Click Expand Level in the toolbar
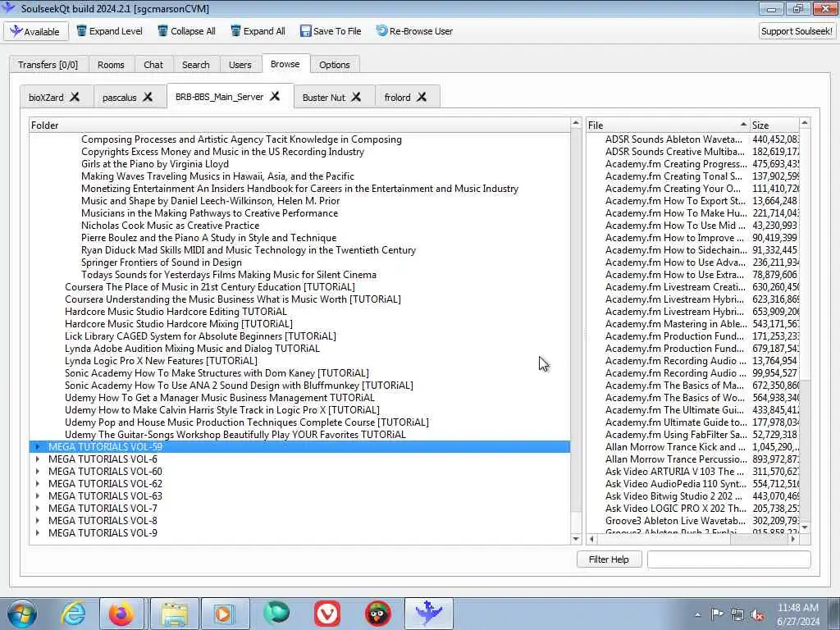 click(109, 31)
